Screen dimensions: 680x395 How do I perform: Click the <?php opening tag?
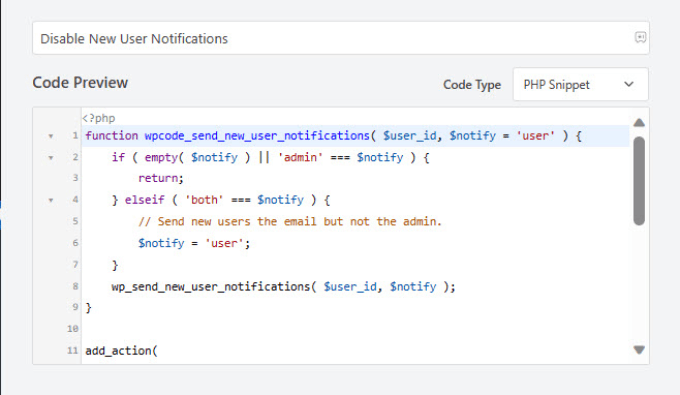(x=98, y=118)
